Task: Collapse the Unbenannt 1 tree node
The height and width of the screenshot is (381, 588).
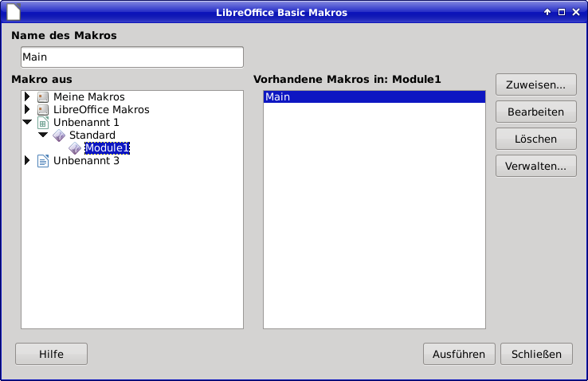Action: click(27, 123)
